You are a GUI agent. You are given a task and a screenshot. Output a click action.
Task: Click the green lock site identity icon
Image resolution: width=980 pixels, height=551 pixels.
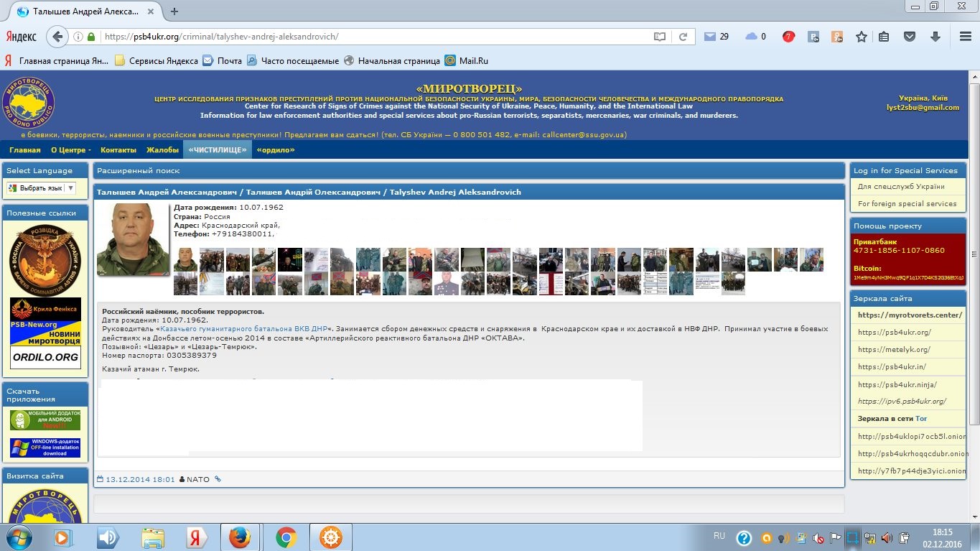[x=91, y=37]
